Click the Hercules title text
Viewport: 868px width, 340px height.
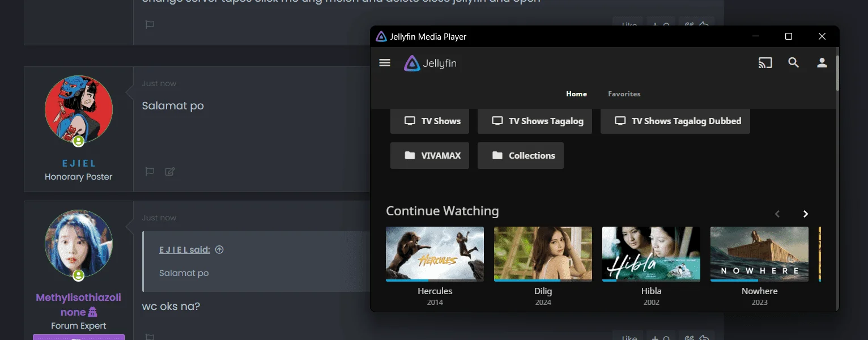[435, 291]
